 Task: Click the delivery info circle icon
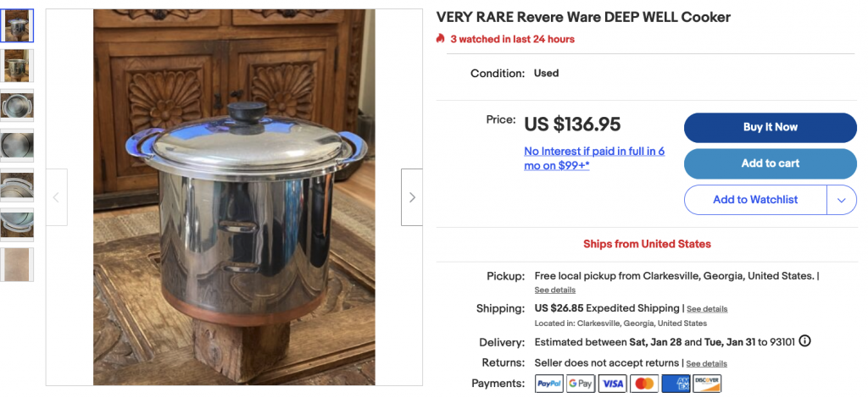[805, 341]
